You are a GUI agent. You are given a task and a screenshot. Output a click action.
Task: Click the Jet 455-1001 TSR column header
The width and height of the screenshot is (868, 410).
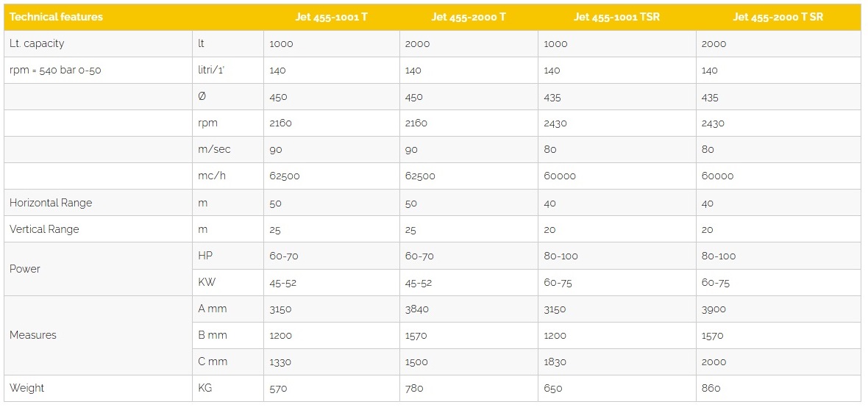click(x=616, y=17)
